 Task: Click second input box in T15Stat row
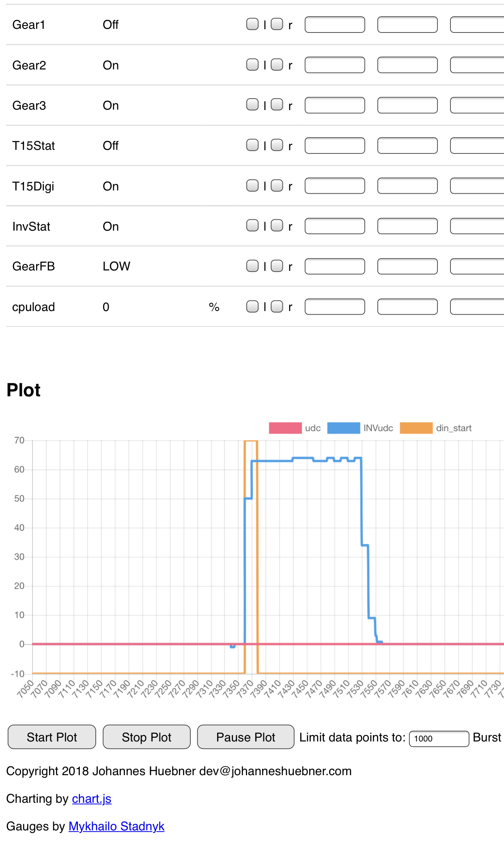(407, 145)
